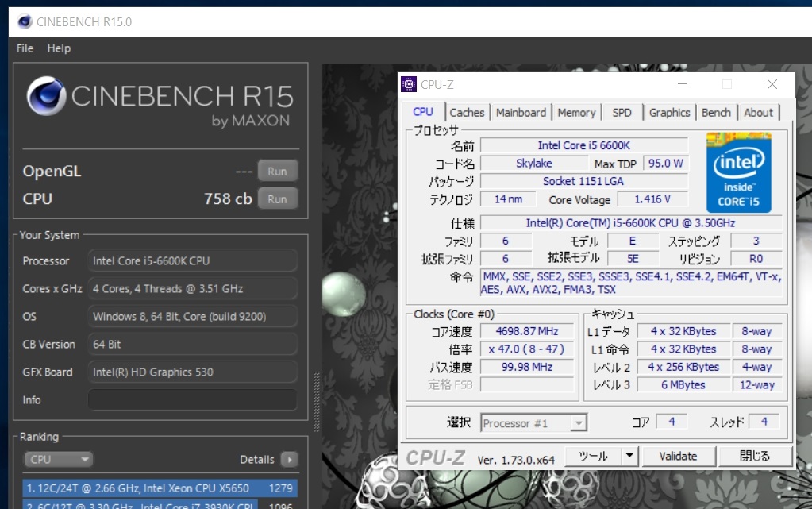The image size is (812, 509).
Task: Click the Skylake code name value
Action: [534, 164]
